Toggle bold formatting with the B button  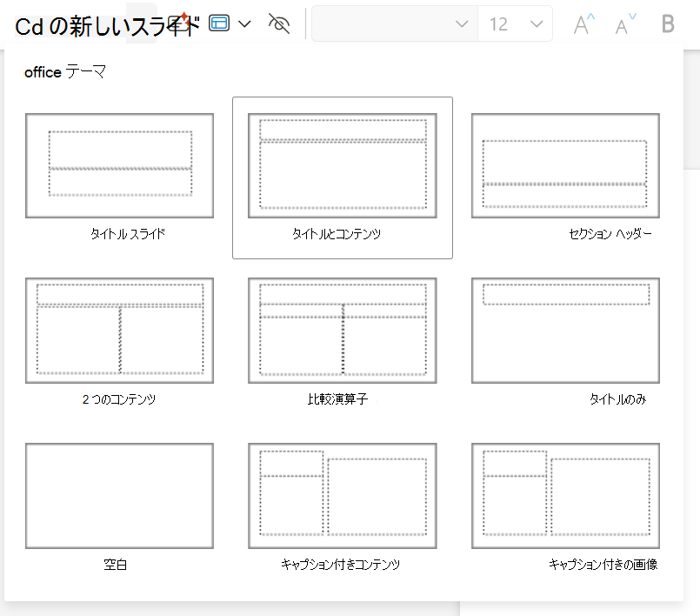click(668, 23)
